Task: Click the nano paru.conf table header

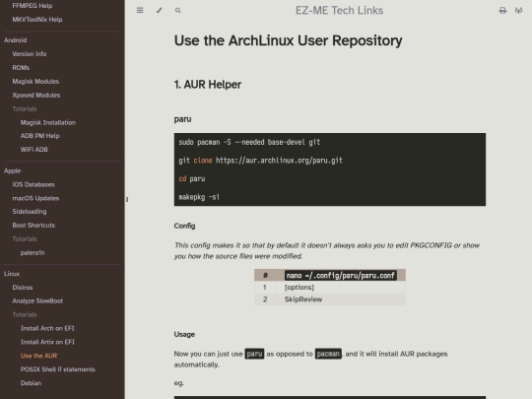Action: pos(341,275)
